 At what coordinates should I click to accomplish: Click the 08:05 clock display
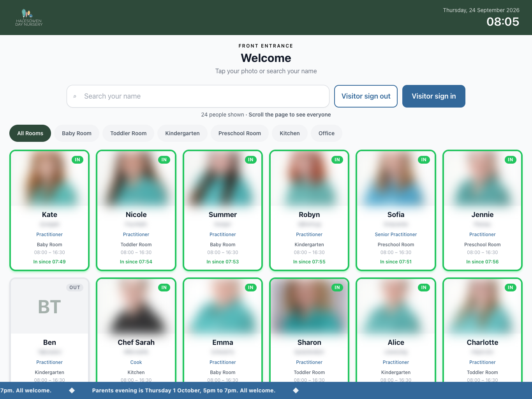[503, 21]
